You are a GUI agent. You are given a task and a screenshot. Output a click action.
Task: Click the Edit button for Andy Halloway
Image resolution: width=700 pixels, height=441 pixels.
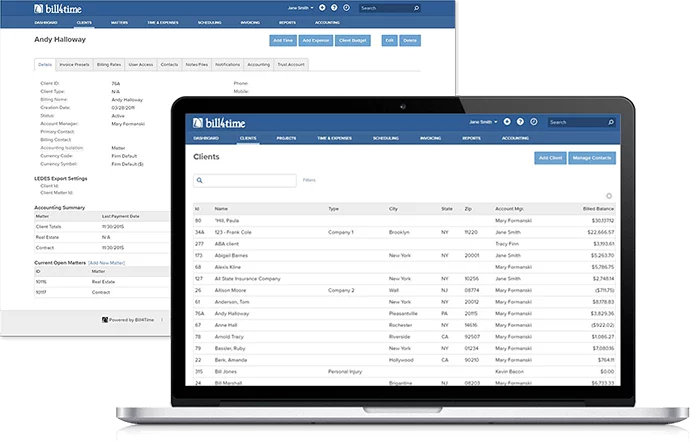click(x=389, y=41)
